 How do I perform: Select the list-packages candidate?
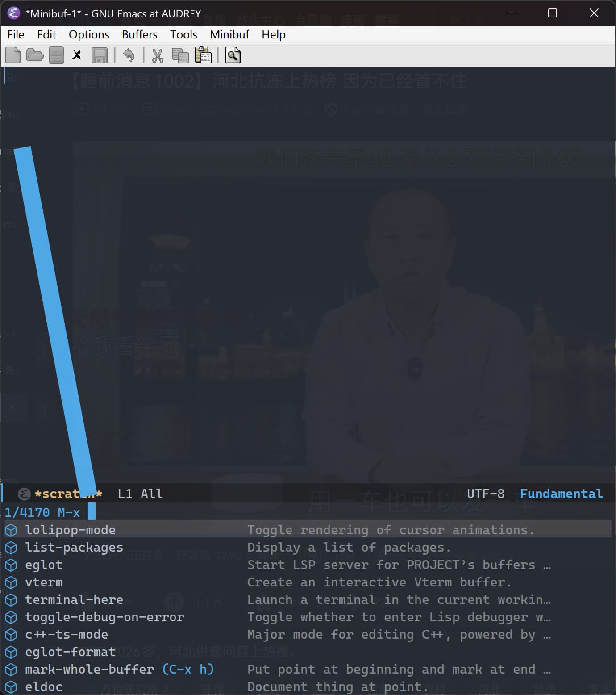(74, 547)
